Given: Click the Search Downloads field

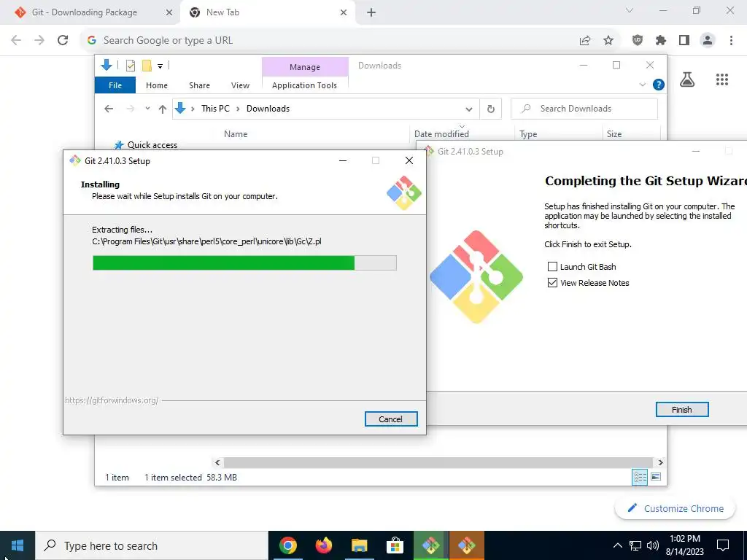Looking at the screenshot, I should [x=584, y=109].
